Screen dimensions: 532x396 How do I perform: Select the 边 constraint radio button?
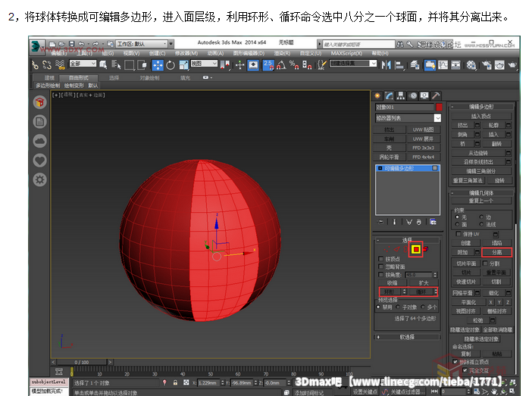point(481,217)
